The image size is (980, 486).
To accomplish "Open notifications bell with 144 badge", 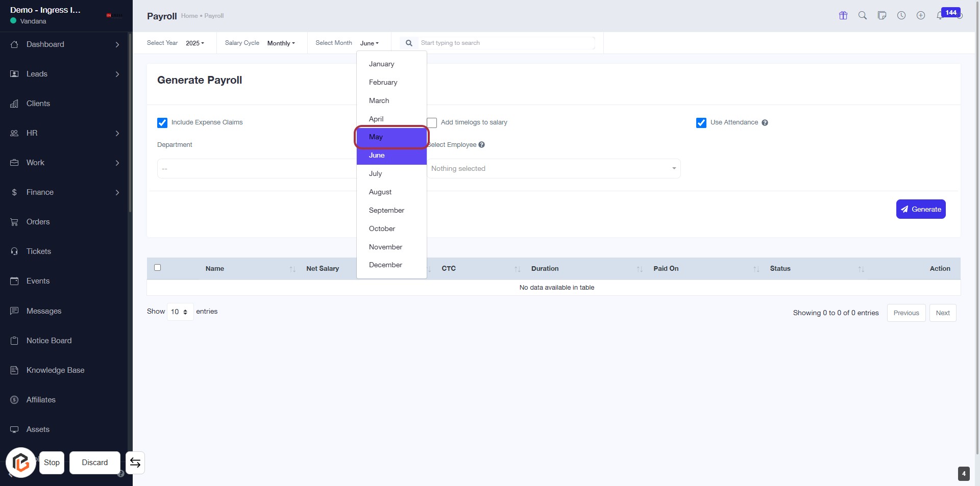I will pos(940,15).
